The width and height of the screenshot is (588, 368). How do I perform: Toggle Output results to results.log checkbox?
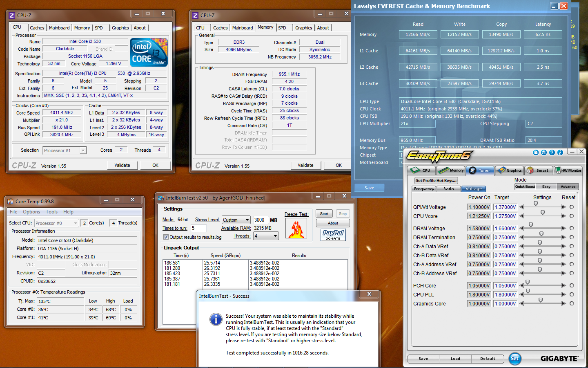166,237
